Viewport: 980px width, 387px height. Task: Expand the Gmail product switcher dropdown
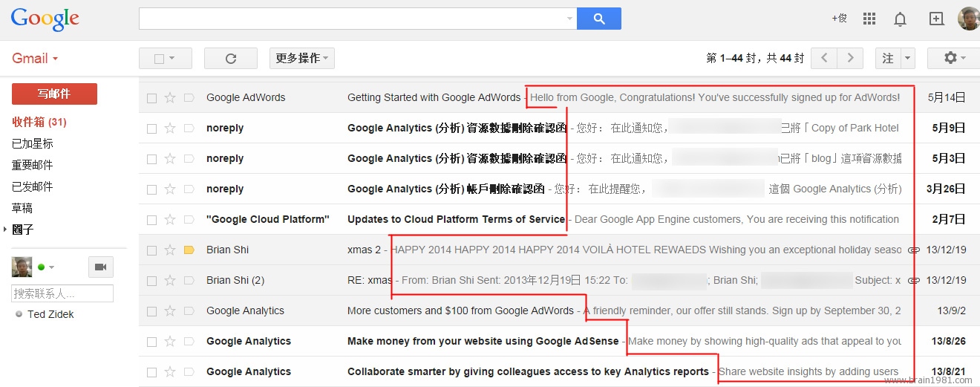(x=55, y=59)
